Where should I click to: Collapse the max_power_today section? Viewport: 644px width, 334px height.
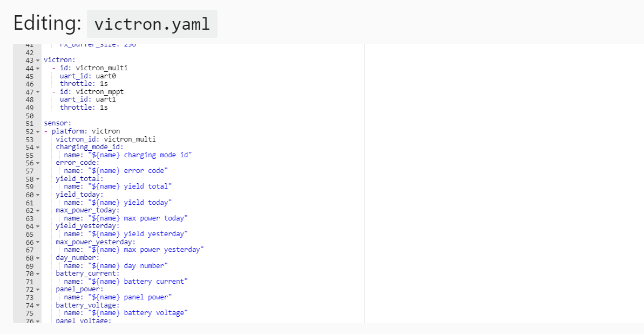[38, 210]
